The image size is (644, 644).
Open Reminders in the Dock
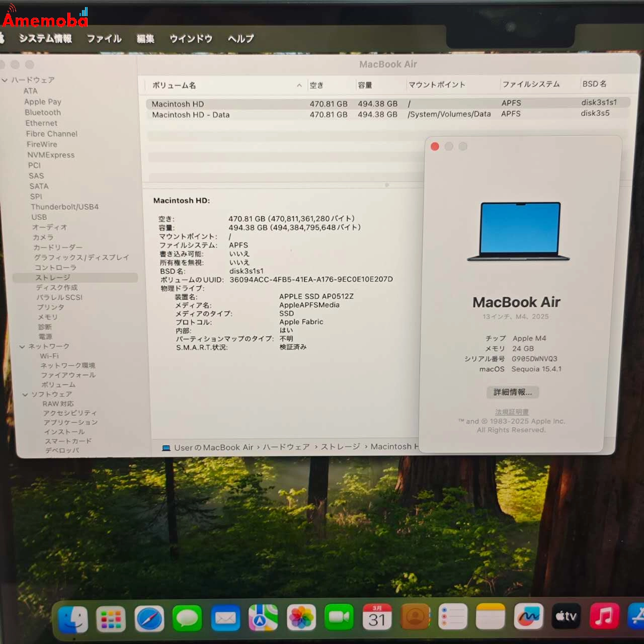point(452,618)
